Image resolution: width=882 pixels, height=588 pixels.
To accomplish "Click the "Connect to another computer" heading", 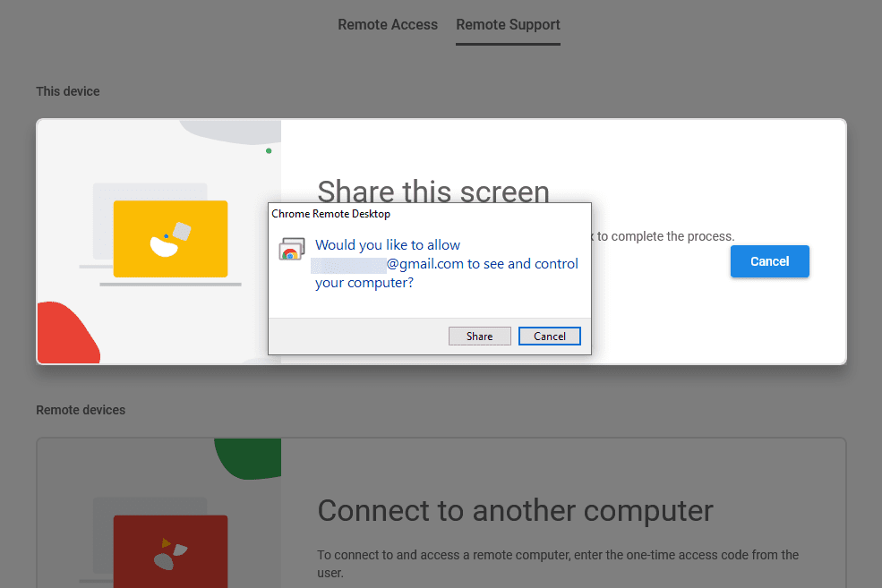I will coord(515,510).
